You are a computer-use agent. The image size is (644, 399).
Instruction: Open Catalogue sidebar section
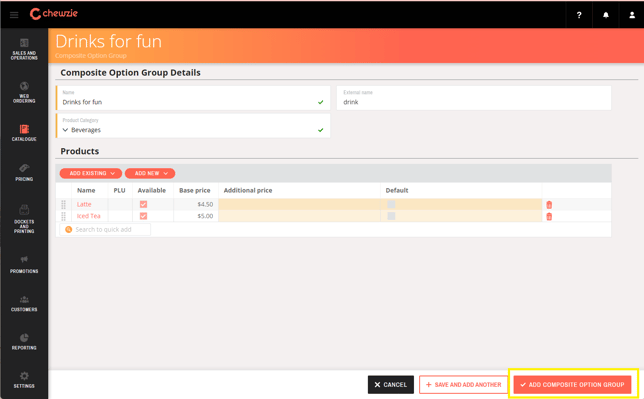(24, 133)
